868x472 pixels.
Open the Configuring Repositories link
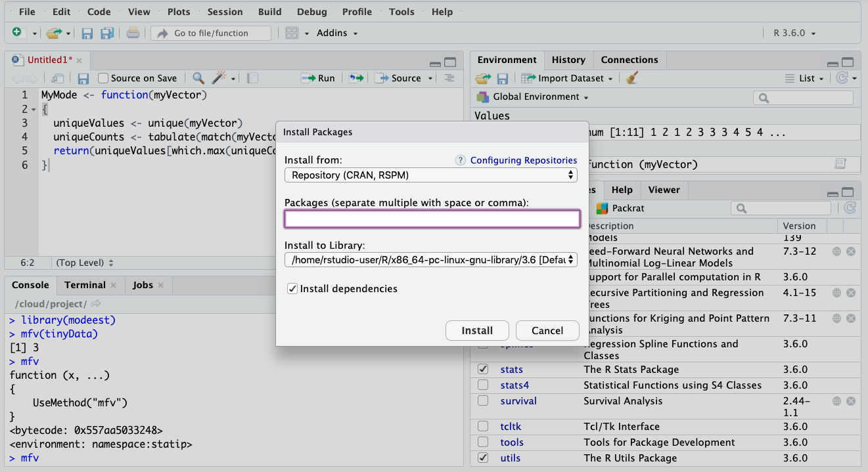coord(524,160)
